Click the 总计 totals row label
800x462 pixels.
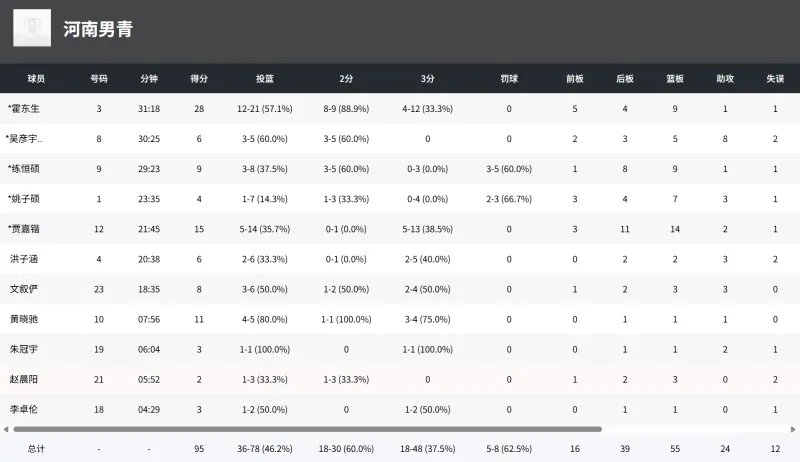click(36, 449)
